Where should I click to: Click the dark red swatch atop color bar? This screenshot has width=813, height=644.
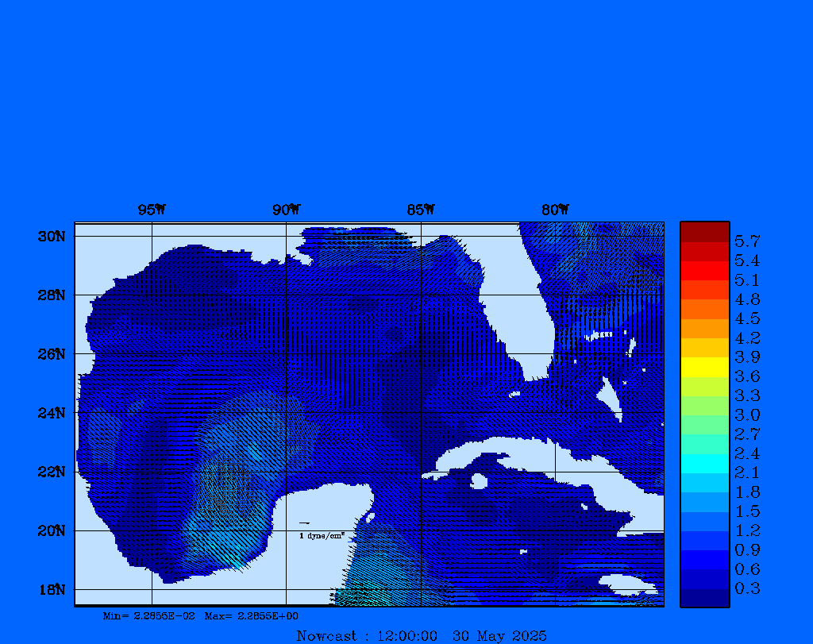[704, 232]
